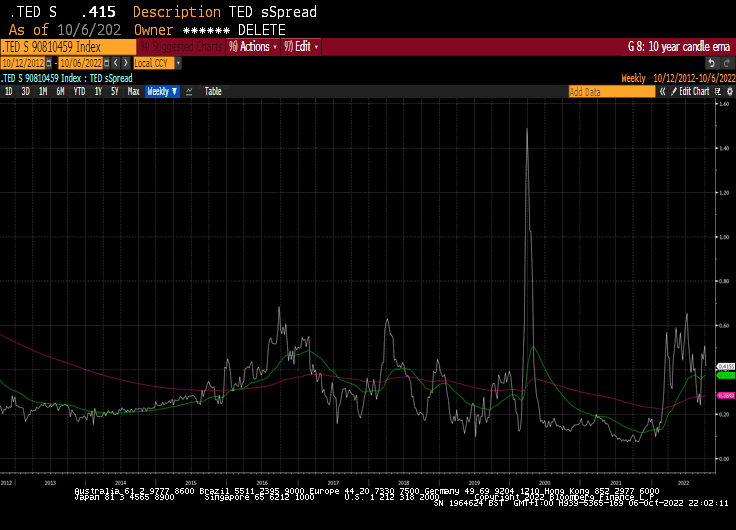Click the previous date range arrow
The width and height of the screenshot is (736, 530).
click(x=115, y=62)
